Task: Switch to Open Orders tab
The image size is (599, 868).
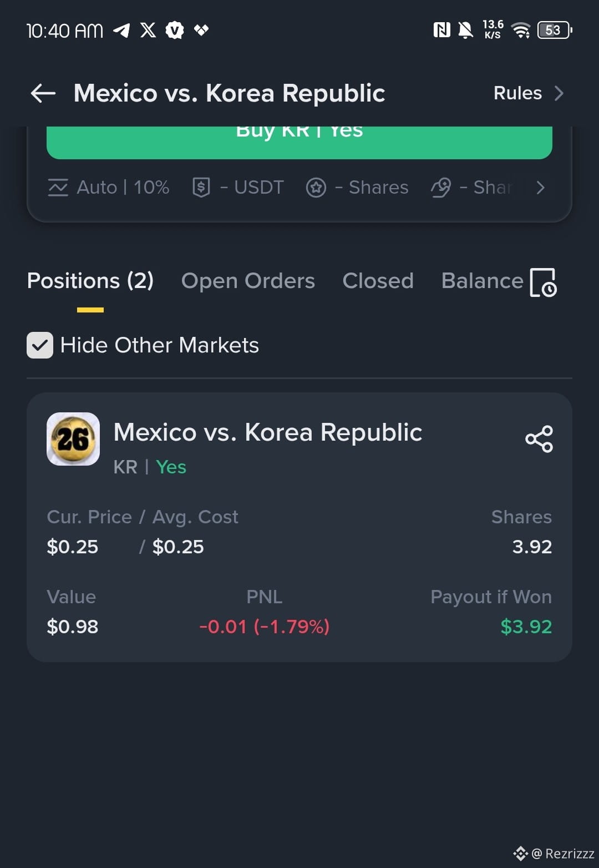Action: [248, 281]
